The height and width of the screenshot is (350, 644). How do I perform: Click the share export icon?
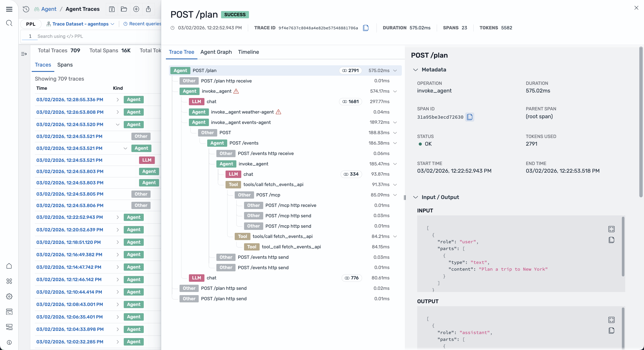(148, 9)
